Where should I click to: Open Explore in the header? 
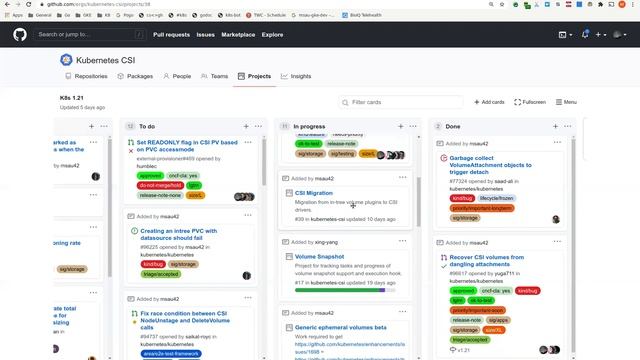[x=272, y=35]
